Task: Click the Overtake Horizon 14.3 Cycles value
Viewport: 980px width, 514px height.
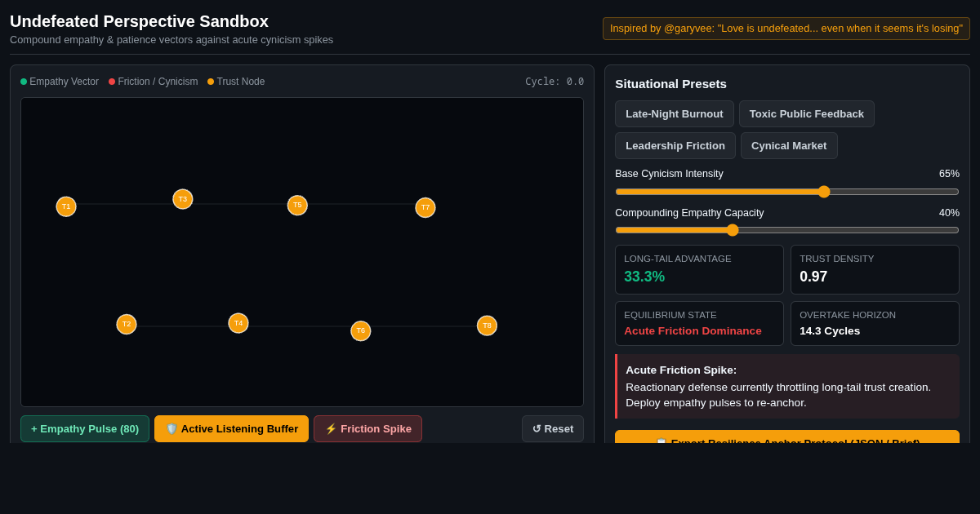Action: click(830, 330)
